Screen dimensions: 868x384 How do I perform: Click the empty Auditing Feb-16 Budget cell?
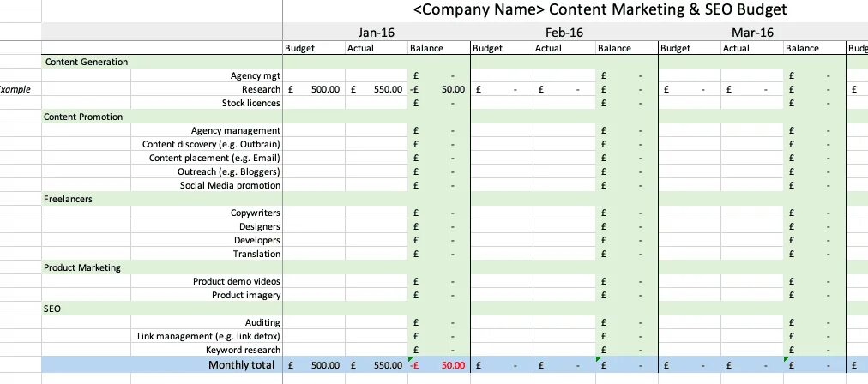pos(502,322)
